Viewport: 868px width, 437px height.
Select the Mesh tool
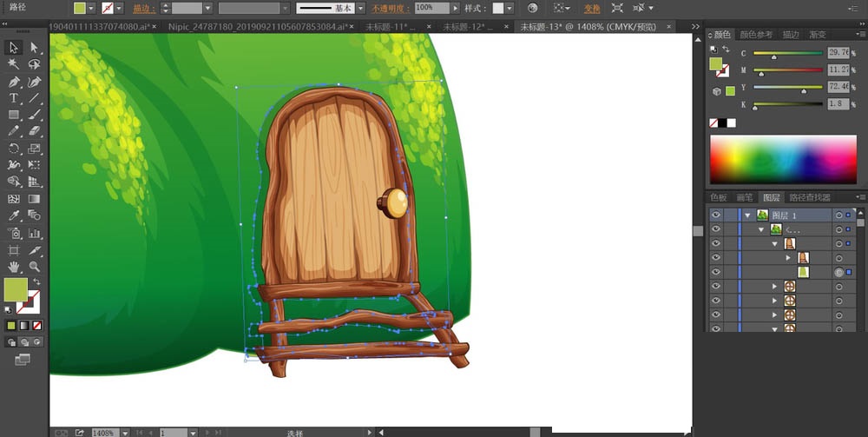tap(13, 198)
